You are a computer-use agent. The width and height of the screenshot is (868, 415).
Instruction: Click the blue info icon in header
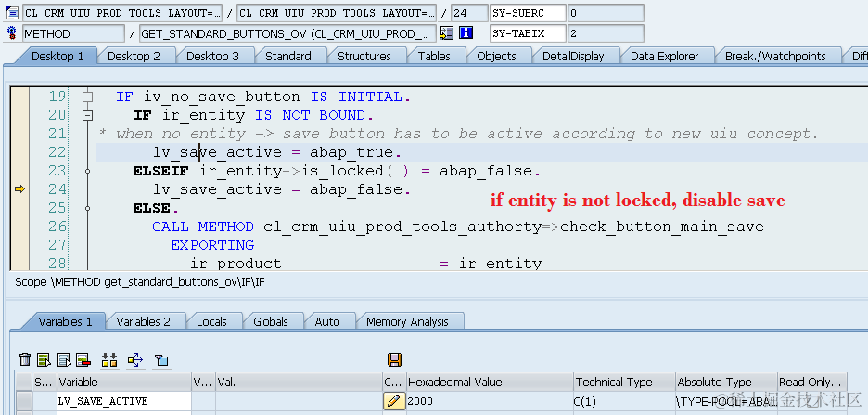466,33
